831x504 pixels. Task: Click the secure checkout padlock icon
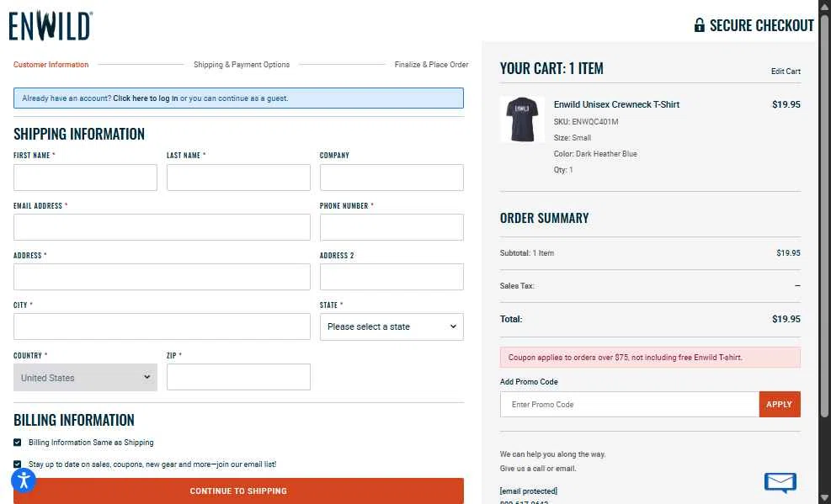[x=699, y=25]
